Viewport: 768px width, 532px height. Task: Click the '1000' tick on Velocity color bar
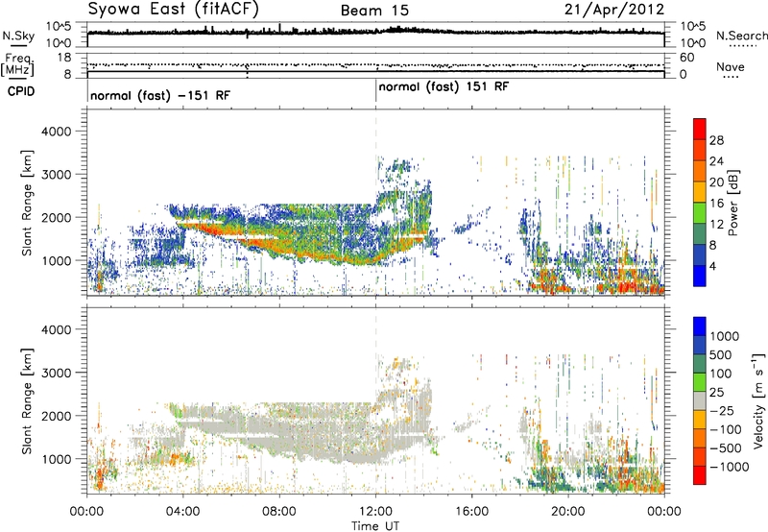point(724,336)
